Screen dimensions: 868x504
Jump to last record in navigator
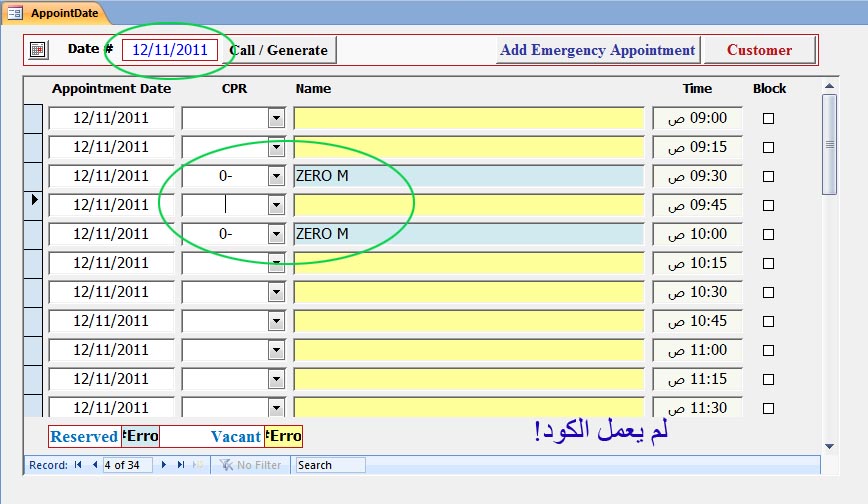point(180,465)
